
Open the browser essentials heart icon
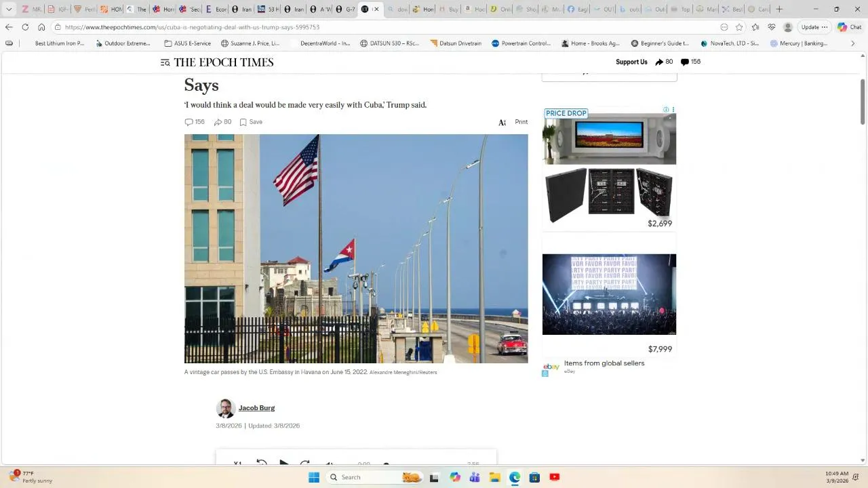(772, 27)
